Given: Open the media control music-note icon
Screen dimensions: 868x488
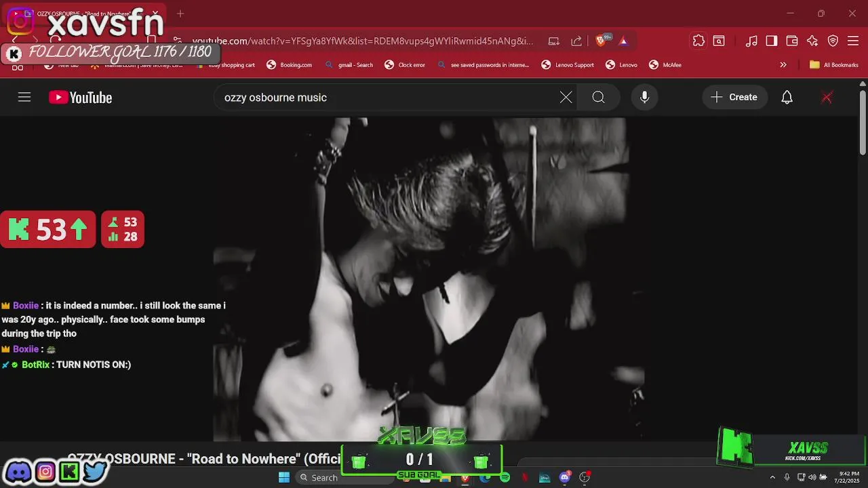Looking at the screenshot, I should (751, 41).
